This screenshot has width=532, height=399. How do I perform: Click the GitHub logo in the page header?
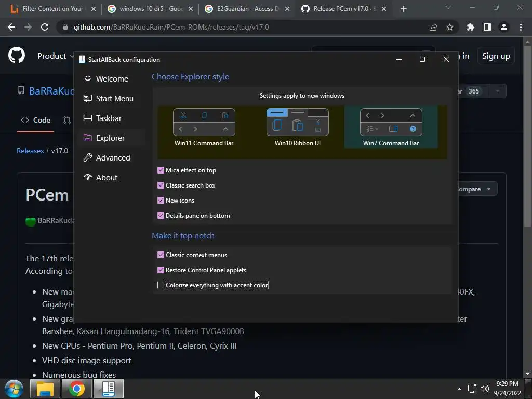(17, 56)
